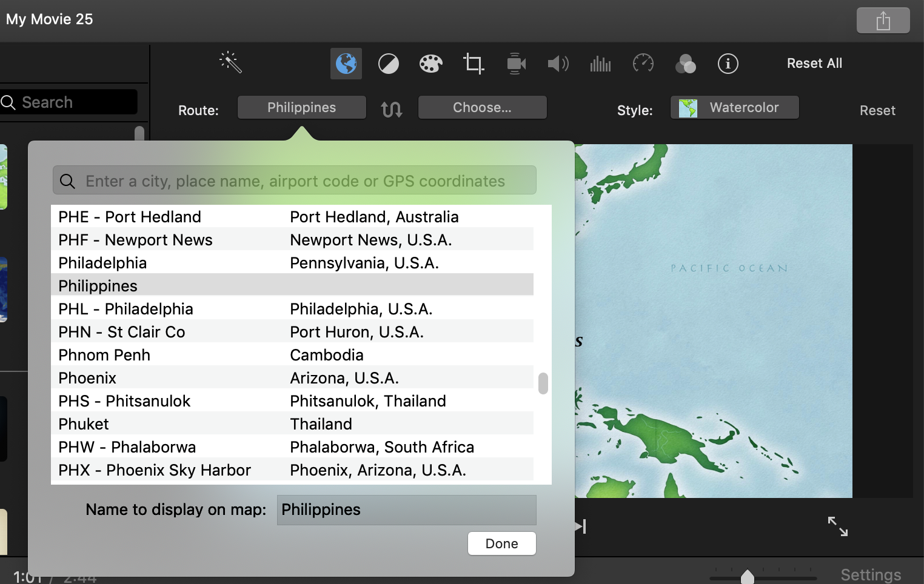
Task: Click the share export icon
Action: [x=883, y=21]
